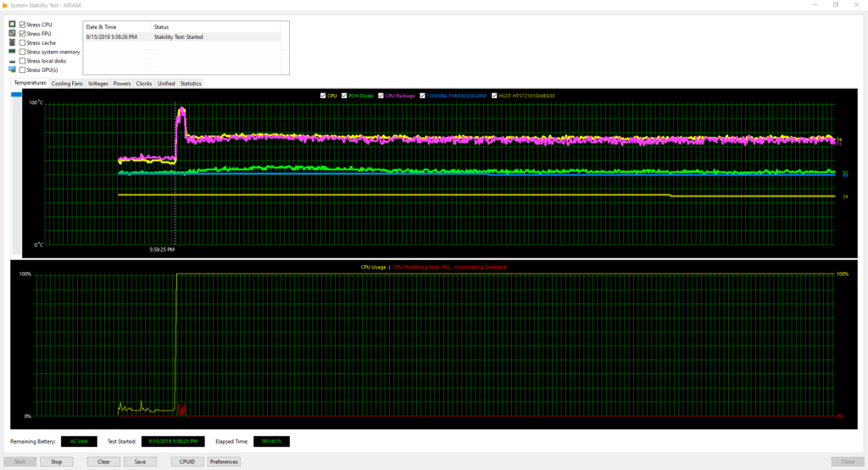Click the FPU icon beside Stress FPU

coord(12,34)
